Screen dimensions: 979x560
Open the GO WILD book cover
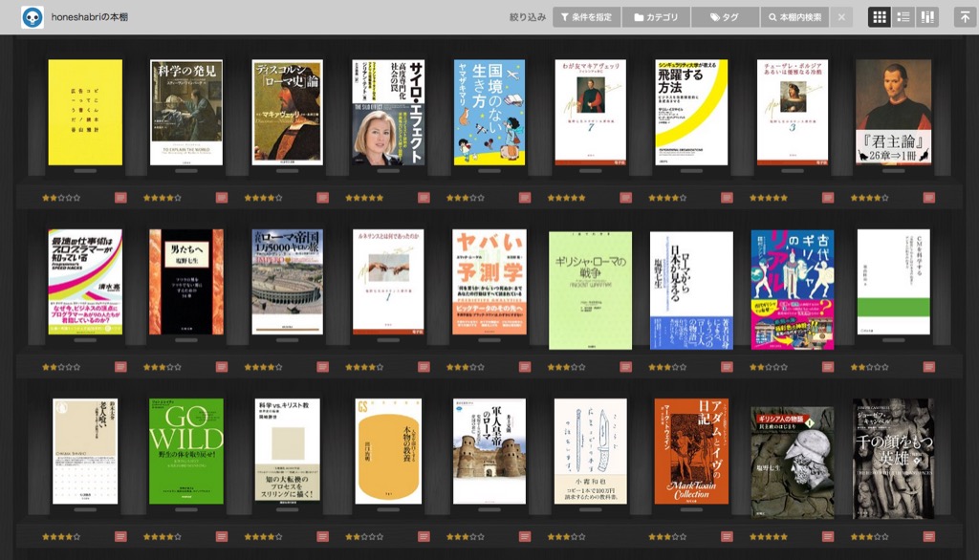186,451
